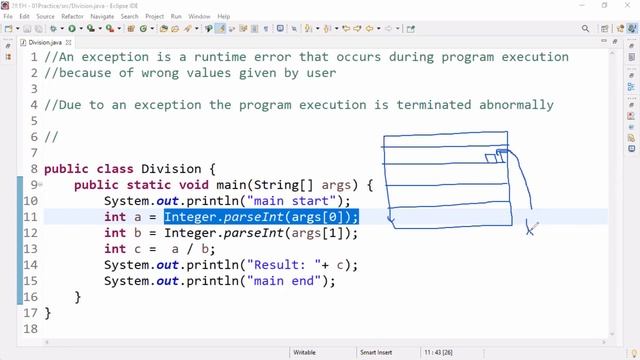Toggle the Breadcrumb toolbar button

(209, 29)
